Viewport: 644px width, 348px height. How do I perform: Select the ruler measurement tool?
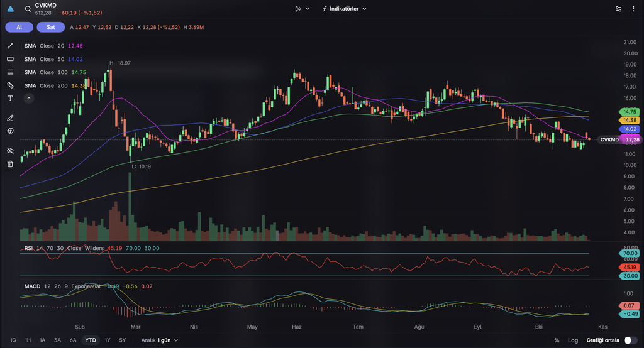10,85
